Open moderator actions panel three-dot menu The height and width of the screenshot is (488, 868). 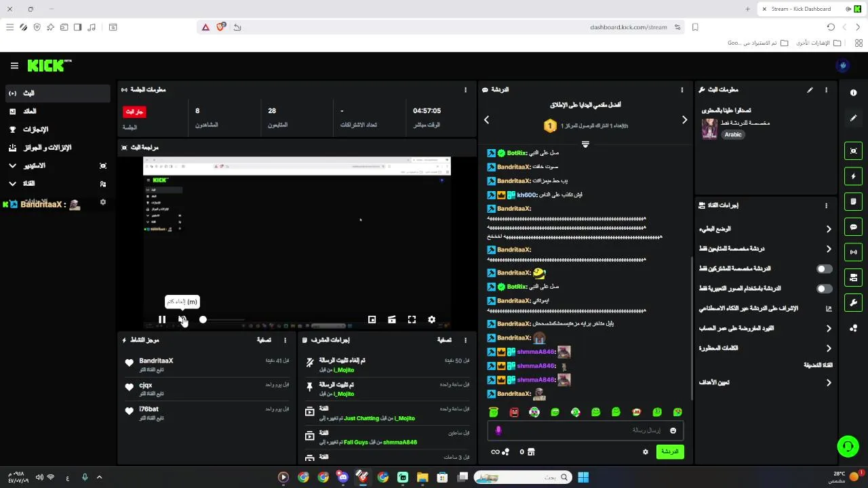465,340
